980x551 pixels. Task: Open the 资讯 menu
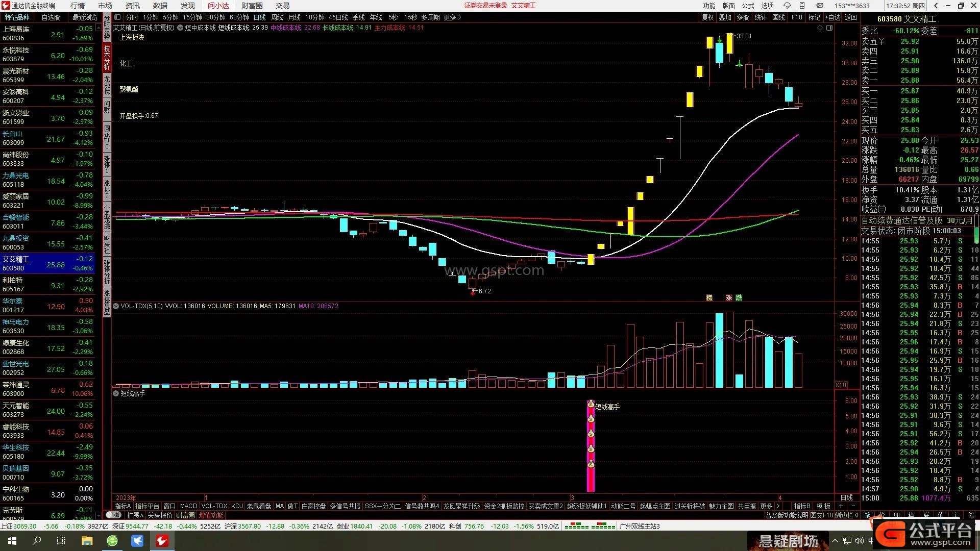133,6
